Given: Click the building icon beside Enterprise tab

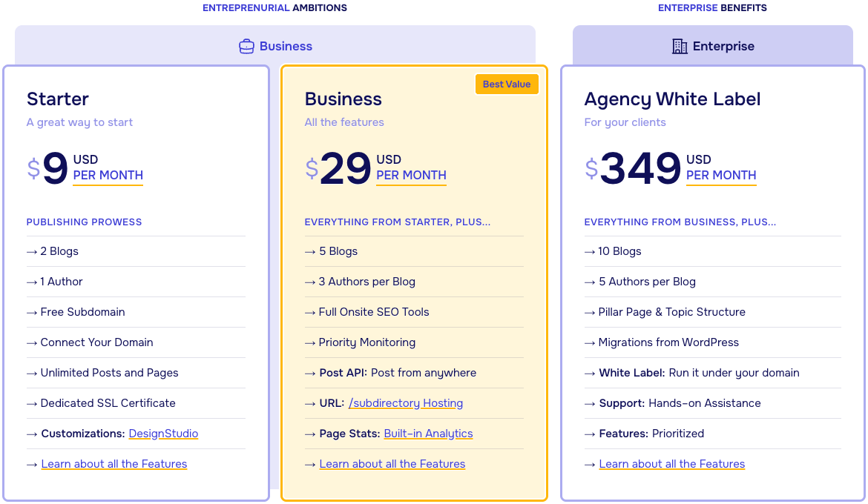Looking at the screenshot, I should [x=680, y=46].
